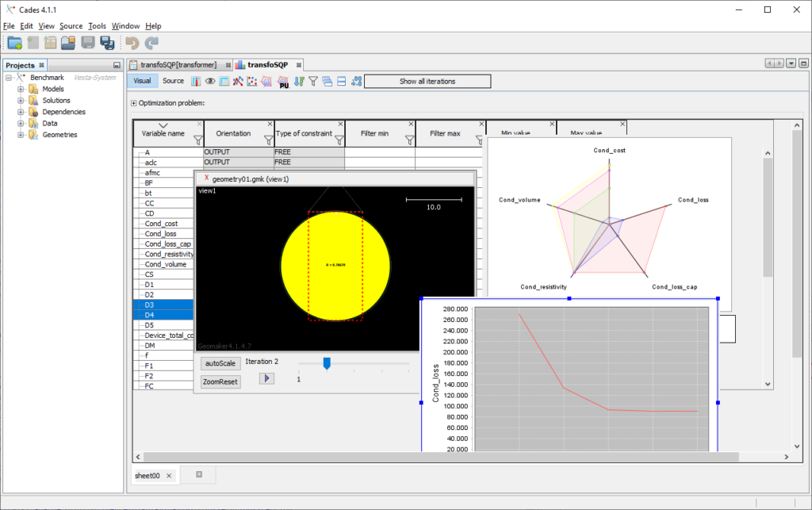Click the Open Project toolbar icon
The width and height of the screenshot is (812, 510).
tap(68, 43)
